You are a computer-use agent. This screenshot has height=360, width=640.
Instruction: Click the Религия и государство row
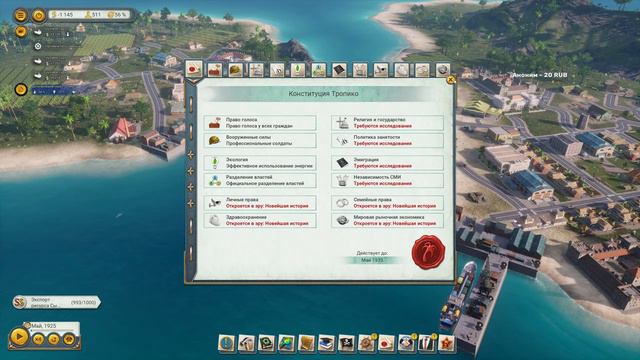coord(387,123)
